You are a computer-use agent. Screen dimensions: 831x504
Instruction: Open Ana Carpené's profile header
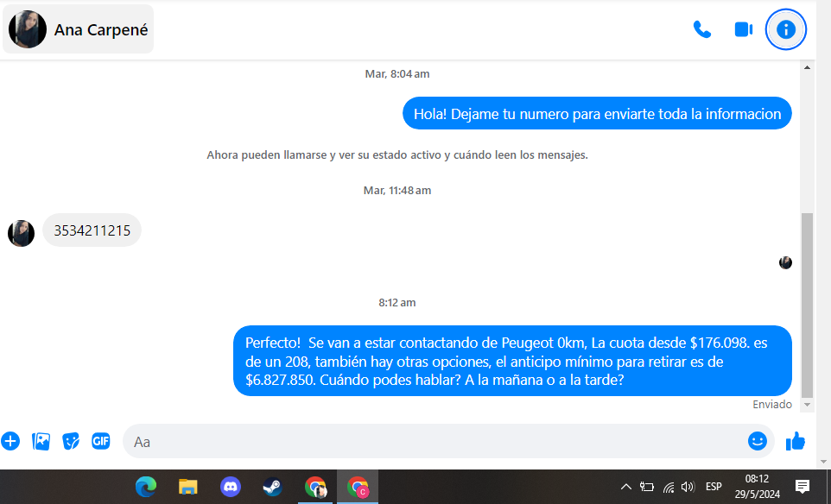tap(79, 29)
